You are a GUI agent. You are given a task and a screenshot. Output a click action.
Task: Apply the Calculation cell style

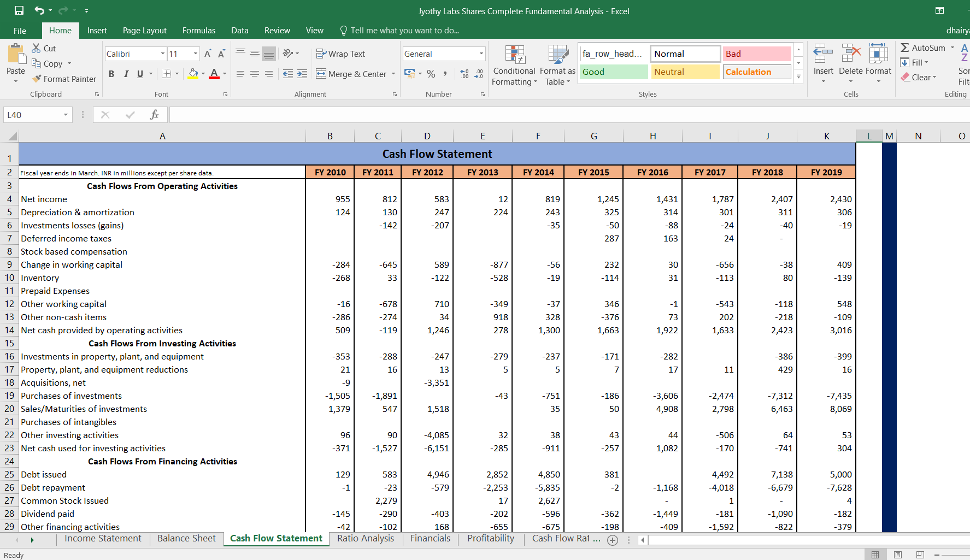click(x=757, y=72)
